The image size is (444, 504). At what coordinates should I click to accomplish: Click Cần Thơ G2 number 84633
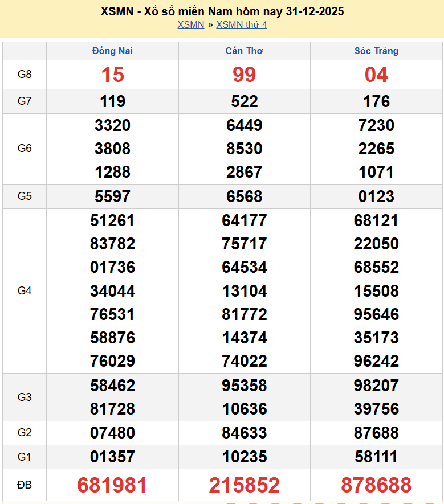click(x=244, y=433)
